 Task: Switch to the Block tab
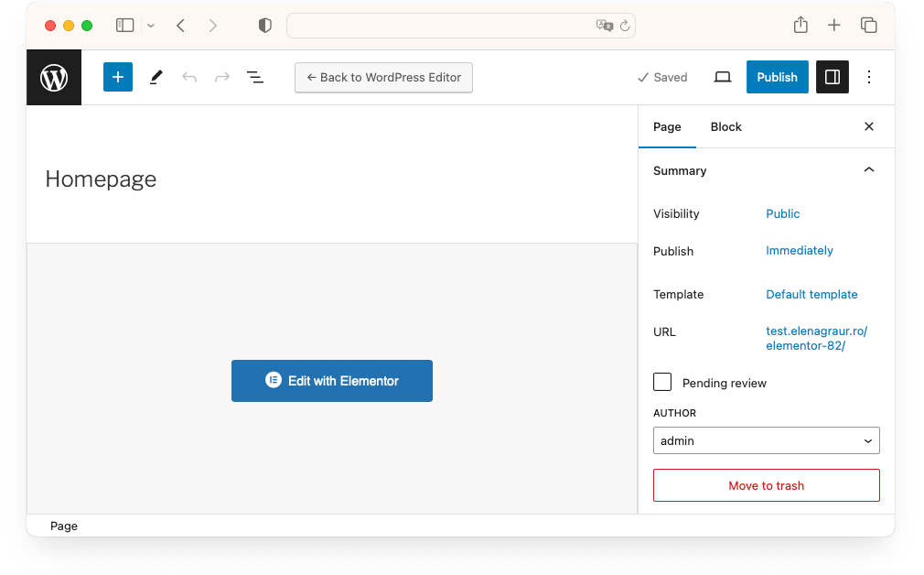[x=725, y=127]
